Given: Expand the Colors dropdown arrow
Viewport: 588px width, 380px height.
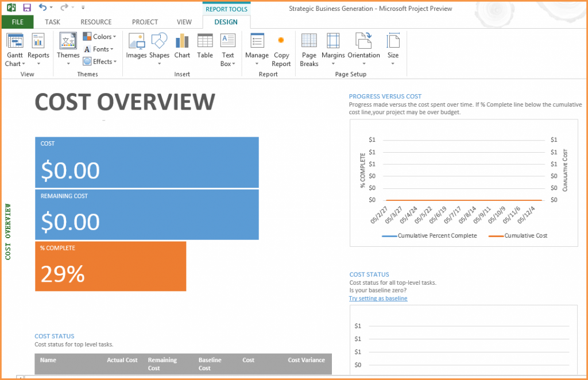Looking at the screenshot, I should click(114, 37).
